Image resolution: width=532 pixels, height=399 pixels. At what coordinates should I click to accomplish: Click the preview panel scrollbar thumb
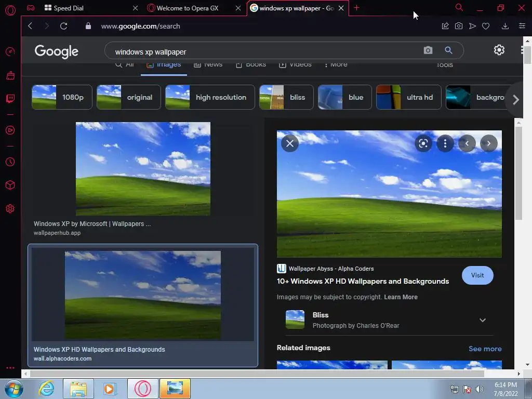click(x=518, y=174)
